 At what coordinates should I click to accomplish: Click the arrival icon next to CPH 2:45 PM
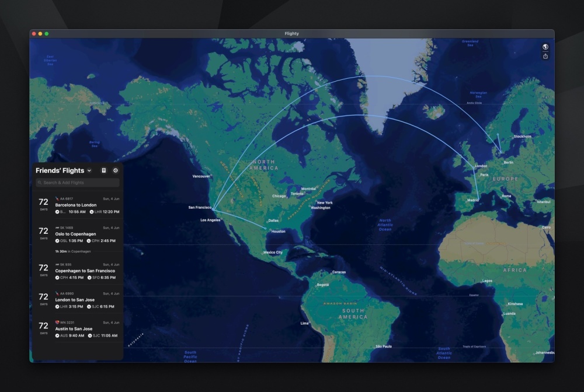[89, 241]
